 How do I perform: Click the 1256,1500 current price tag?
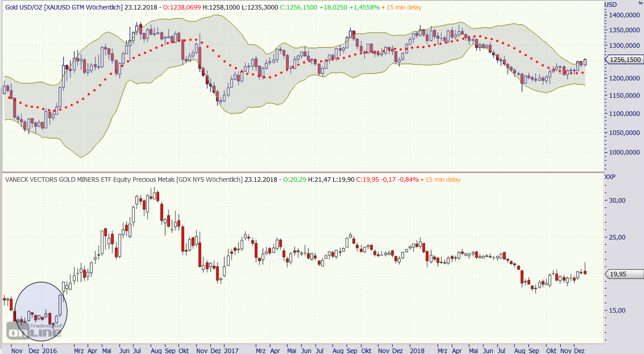pos(624,60)
